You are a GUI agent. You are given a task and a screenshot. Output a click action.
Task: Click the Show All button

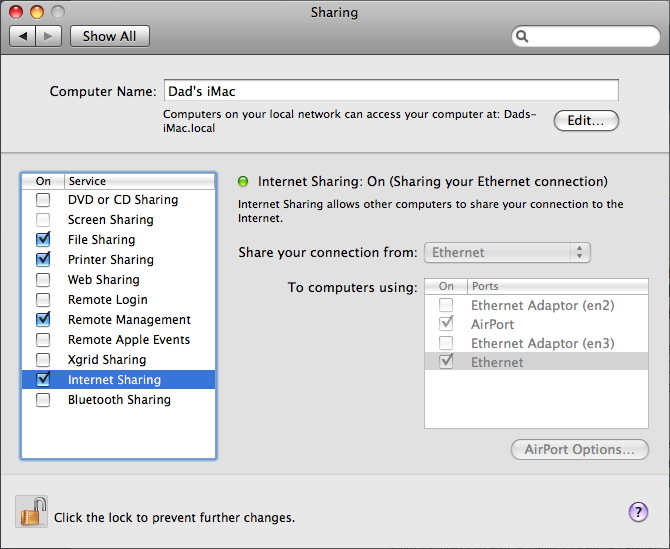click(x=110, y=36)
